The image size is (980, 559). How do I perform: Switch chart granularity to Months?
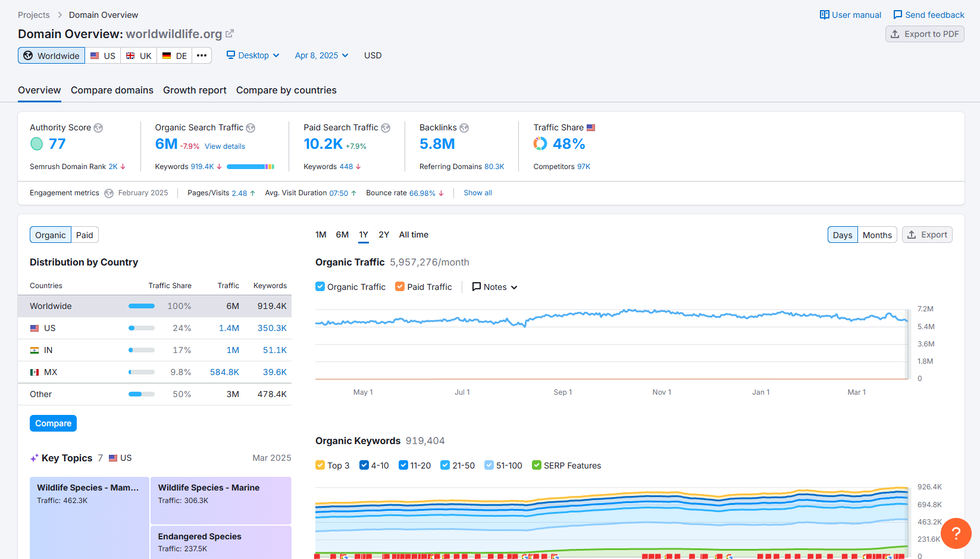coord(876,235)
